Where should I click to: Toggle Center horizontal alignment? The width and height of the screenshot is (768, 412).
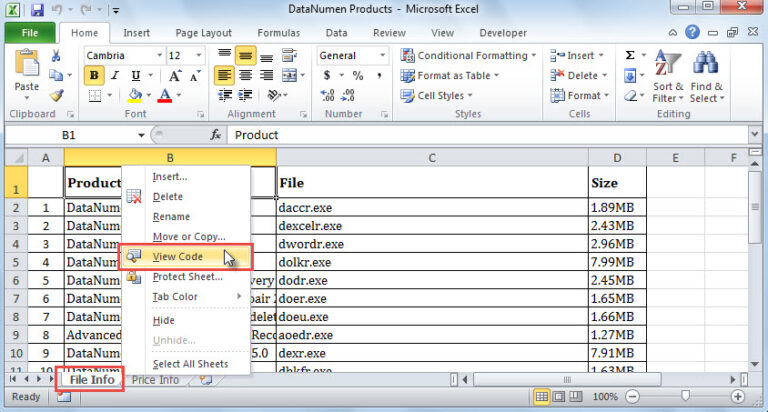[245, 75]
